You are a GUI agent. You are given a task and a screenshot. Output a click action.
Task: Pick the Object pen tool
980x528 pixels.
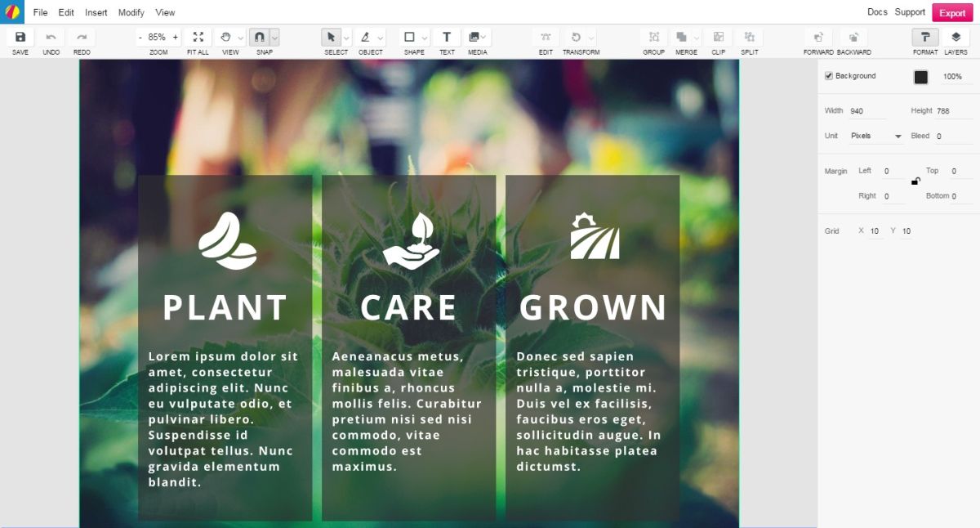pos(365,37)
